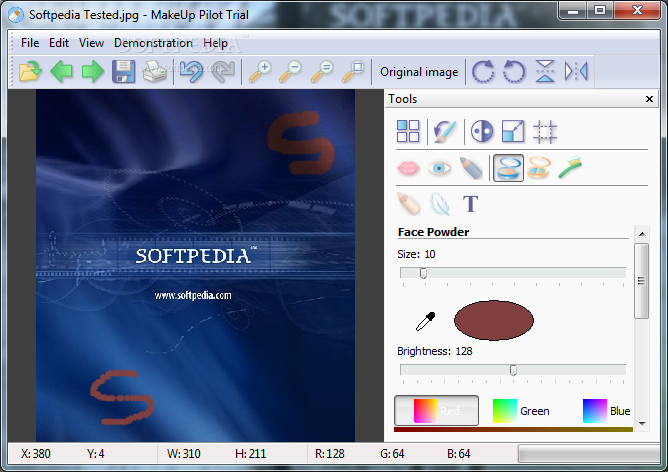Rotate image counterclockwise
This screenshot has width=668, height=472.
tap(514, 71)
